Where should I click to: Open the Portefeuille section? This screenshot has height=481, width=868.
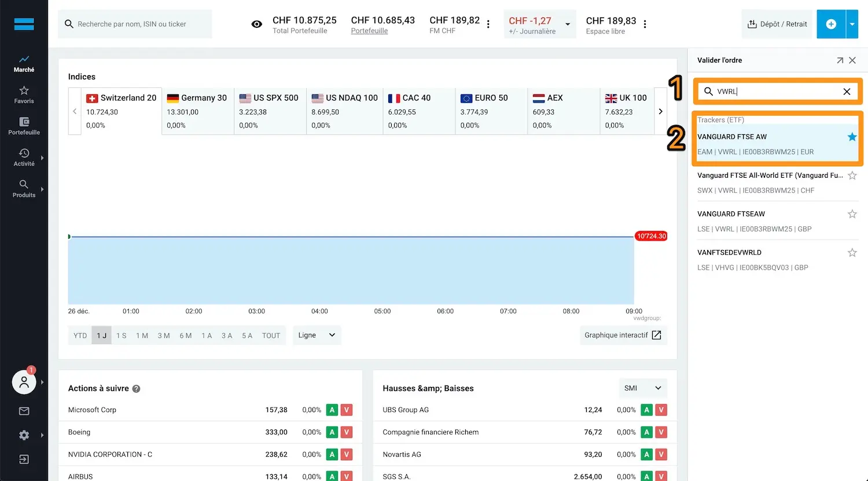[24, 126]
